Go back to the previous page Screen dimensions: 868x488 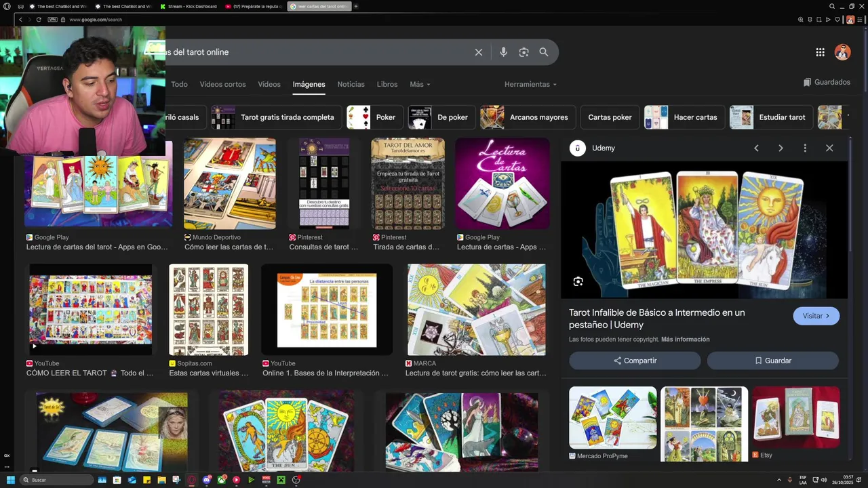click(21, 20)
